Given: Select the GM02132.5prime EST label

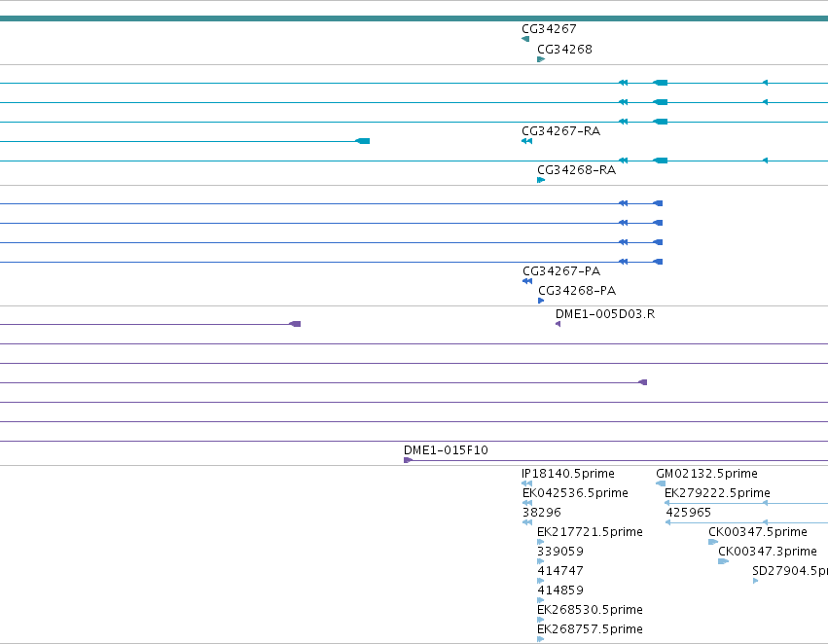Looking at the screenshot, I should click(706, 474).
